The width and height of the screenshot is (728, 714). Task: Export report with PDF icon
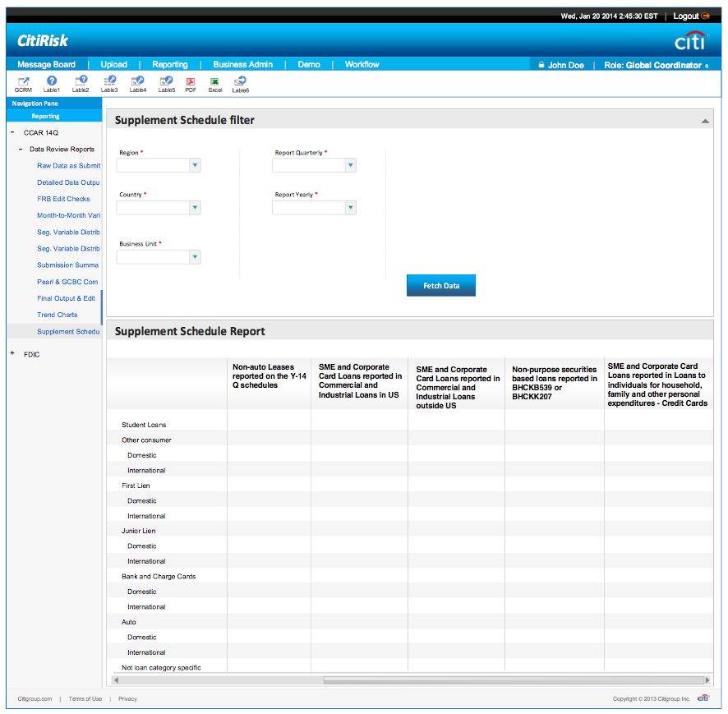(191, 81)
